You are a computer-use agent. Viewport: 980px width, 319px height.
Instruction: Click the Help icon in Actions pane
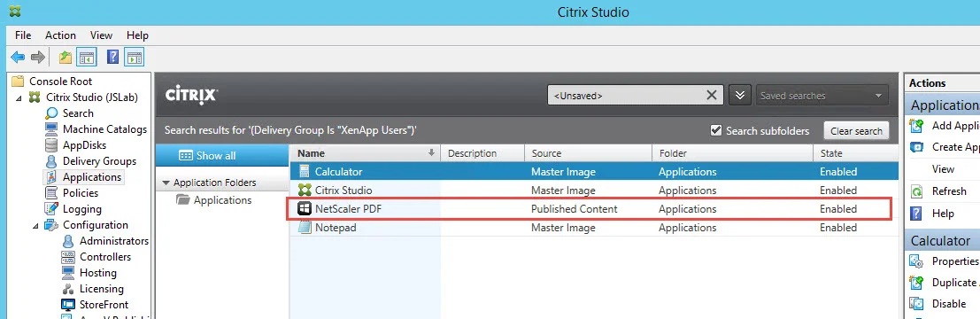pyautogui.click(x=916, y=214)
